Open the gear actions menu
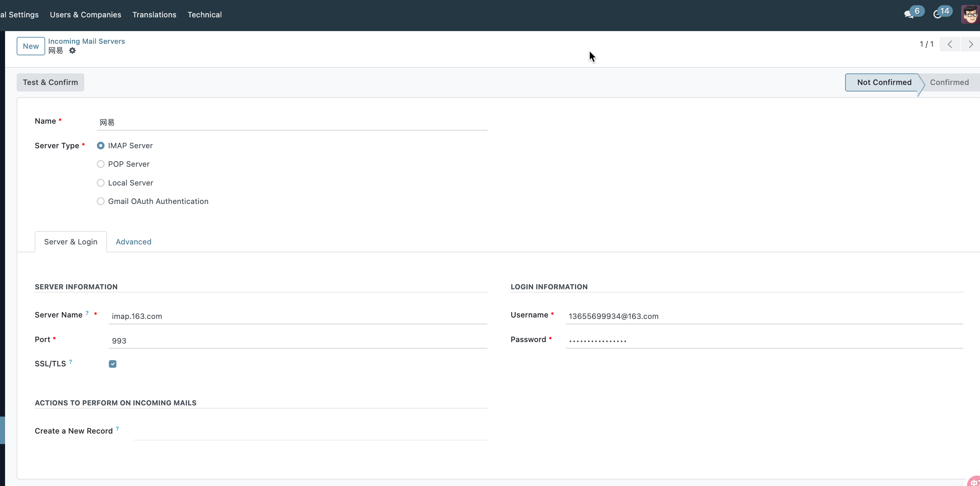 [72, 51]
